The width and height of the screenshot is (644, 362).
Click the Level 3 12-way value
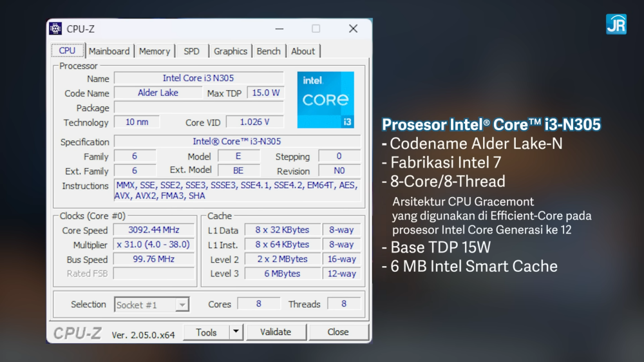click(x=341, y=273)
